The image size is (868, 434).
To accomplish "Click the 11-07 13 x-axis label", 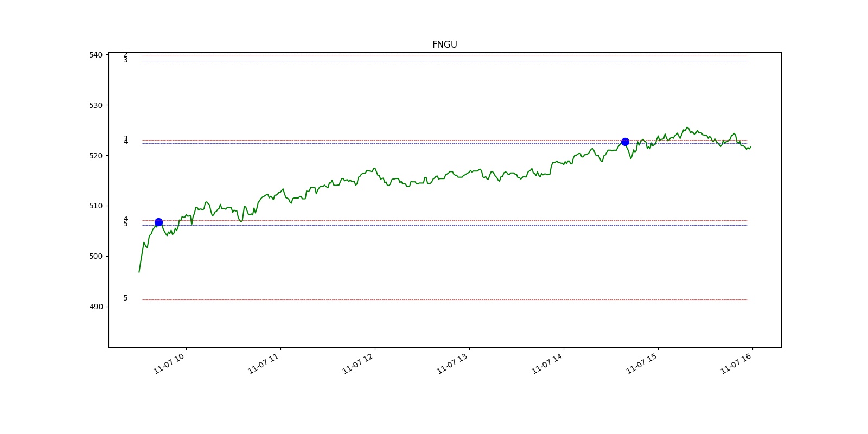I will 452,363.
